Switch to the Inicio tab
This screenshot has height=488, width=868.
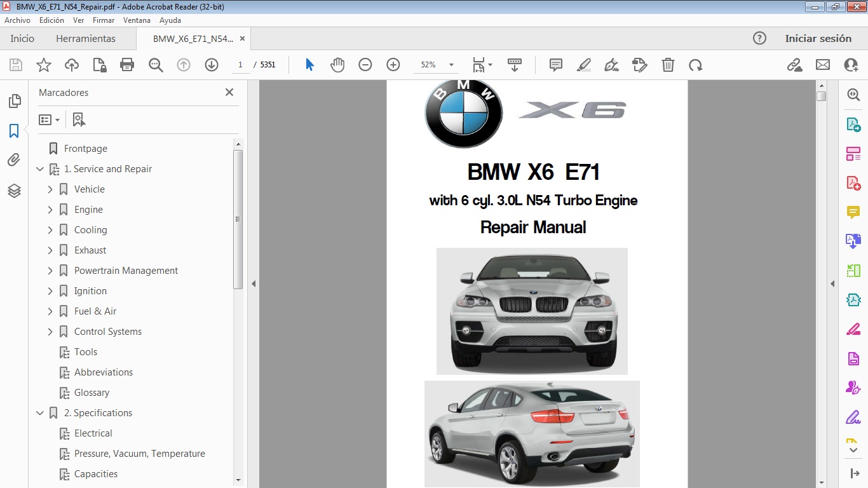tap(22, 38)
